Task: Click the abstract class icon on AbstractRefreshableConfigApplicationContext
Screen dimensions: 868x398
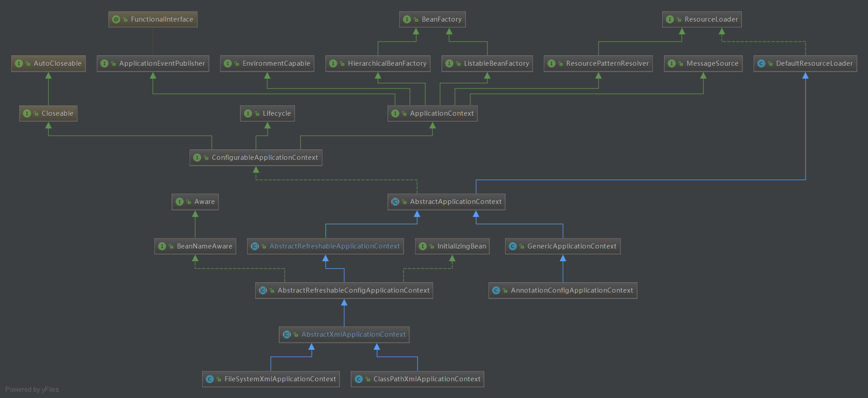Action: pyautogui.click(x=263, y=290)
